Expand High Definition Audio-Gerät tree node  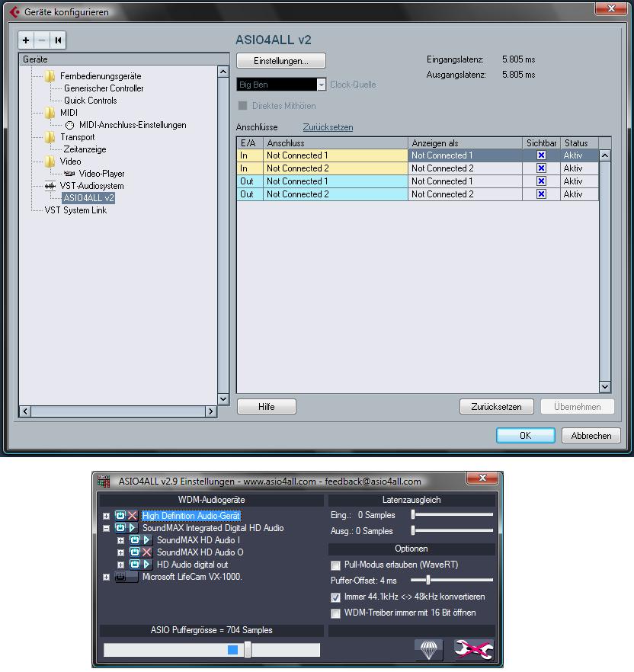[x=106, y=516]
